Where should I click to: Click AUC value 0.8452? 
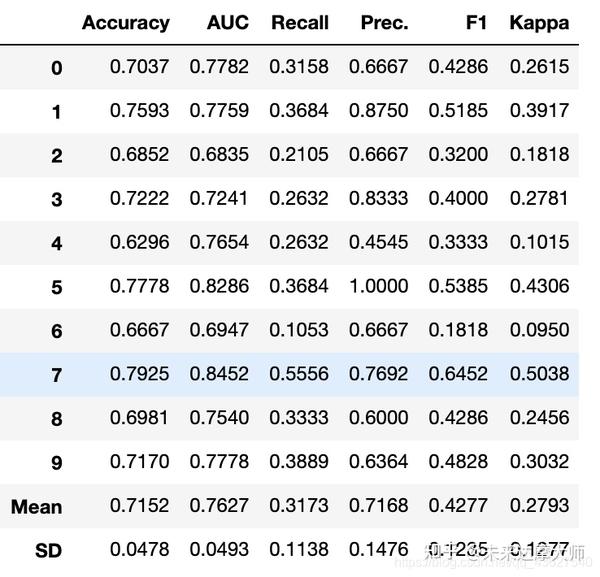220,374
